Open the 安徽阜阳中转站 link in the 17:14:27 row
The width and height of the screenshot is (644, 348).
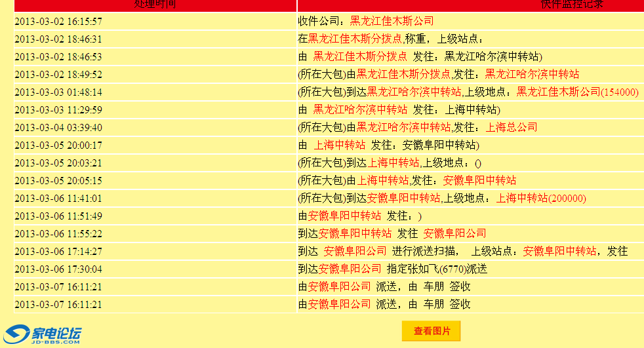(x=559, y=251)
